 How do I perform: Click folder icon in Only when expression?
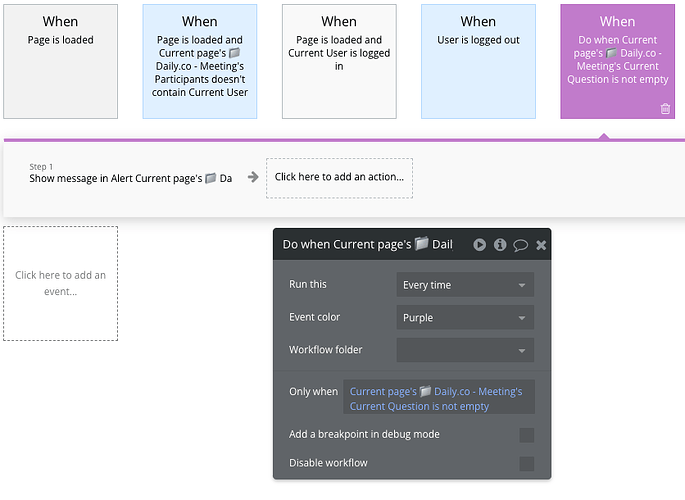pyautogui.click(x=425, y=391)
